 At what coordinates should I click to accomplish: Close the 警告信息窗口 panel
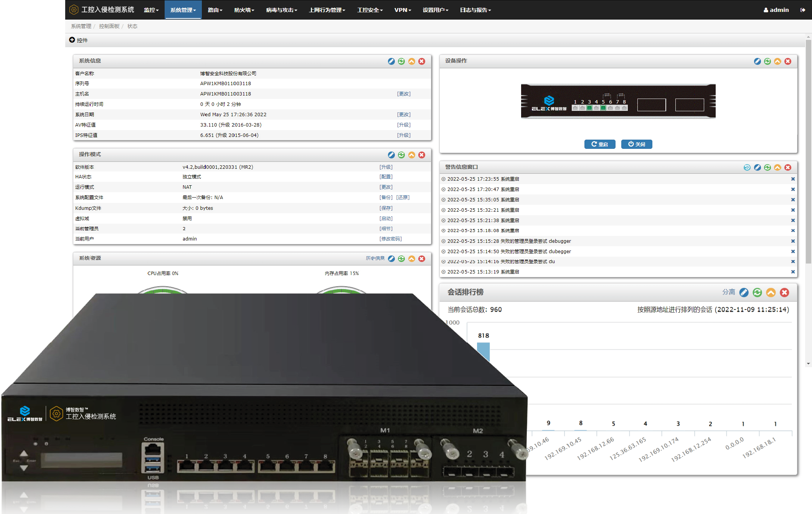tap(788, 167)
